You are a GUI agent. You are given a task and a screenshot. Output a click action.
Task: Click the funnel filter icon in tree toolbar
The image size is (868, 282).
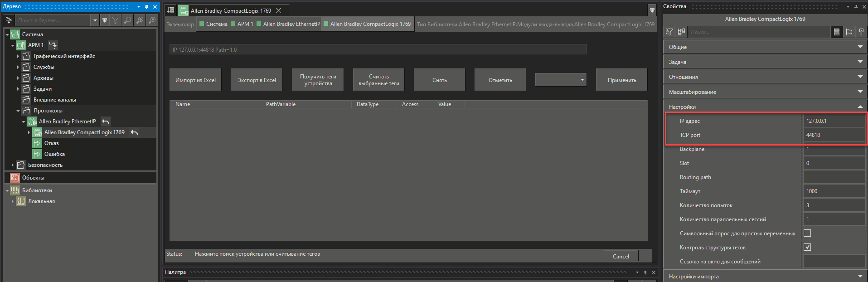point(116,20)
